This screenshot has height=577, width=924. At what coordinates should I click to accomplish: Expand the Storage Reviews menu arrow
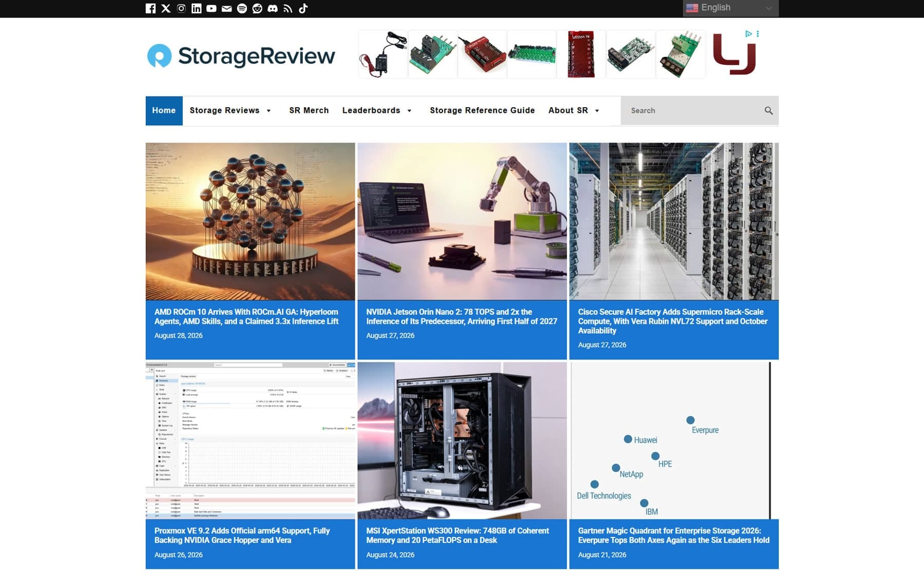(268, 111)
